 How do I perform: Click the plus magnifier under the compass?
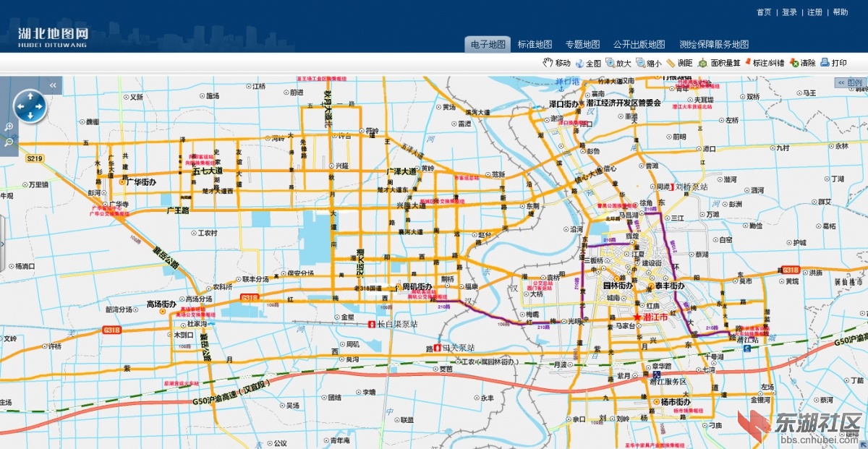(x=8, y=127)
